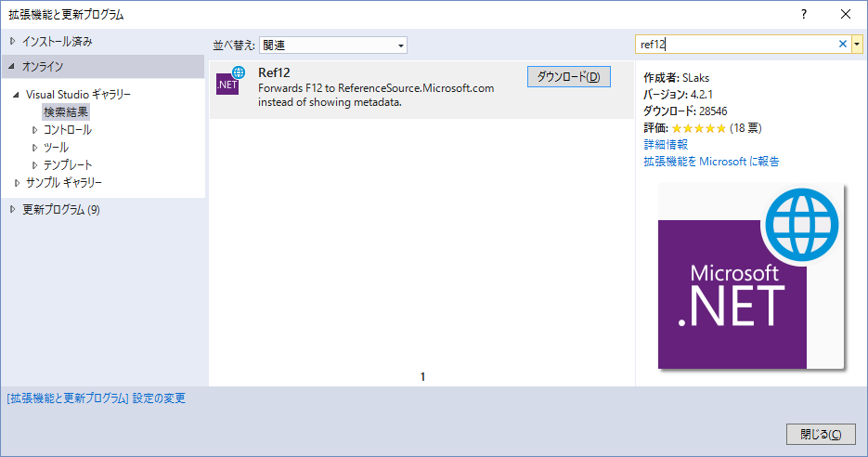Expand the ツール tree node arrow

pos(34,148)
